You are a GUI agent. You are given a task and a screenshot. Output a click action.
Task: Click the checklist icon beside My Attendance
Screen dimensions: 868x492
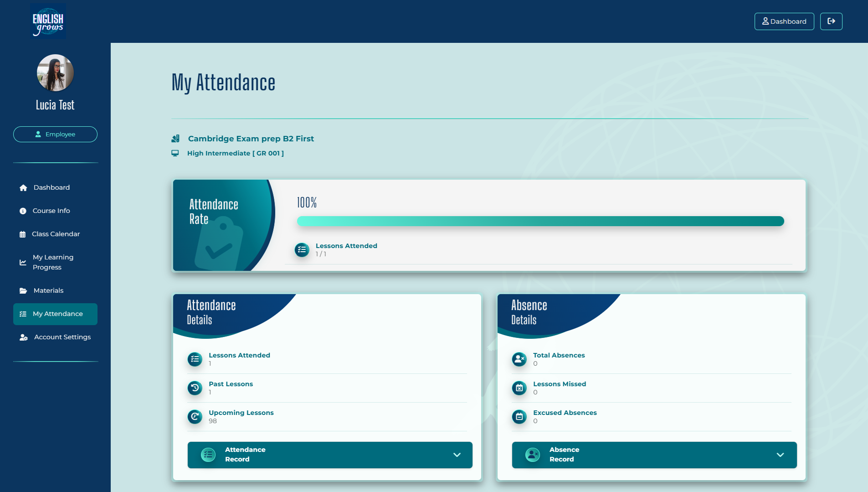tap(23, 314)
